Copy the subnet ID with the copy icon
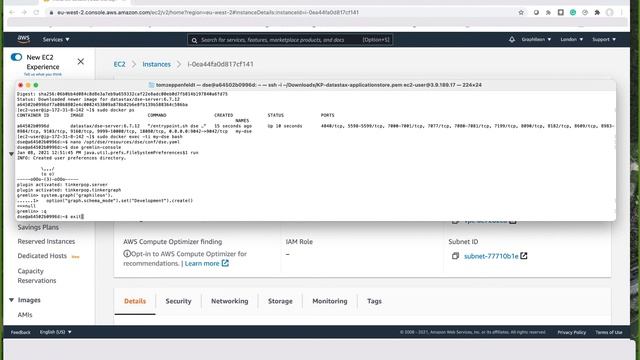Screen dimensions: 640x360 click(x=456, y=256)
